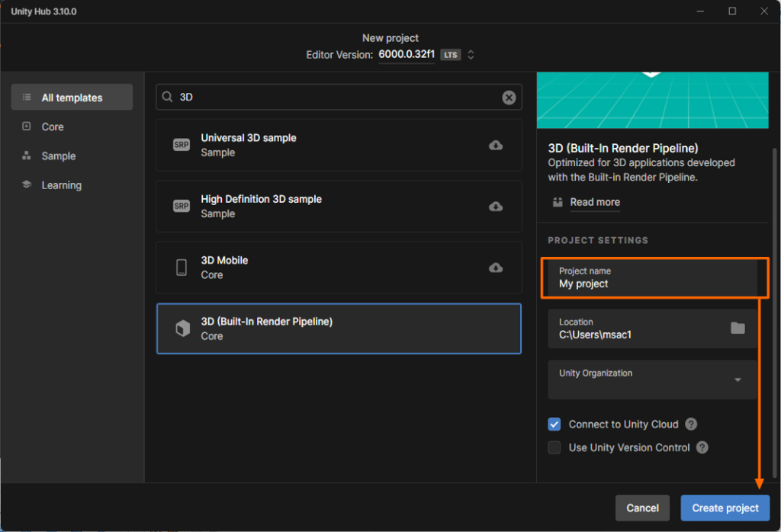Download the 3D Mobile template
This screenshot has height=532, width=781.
click(x=496, y=268)
